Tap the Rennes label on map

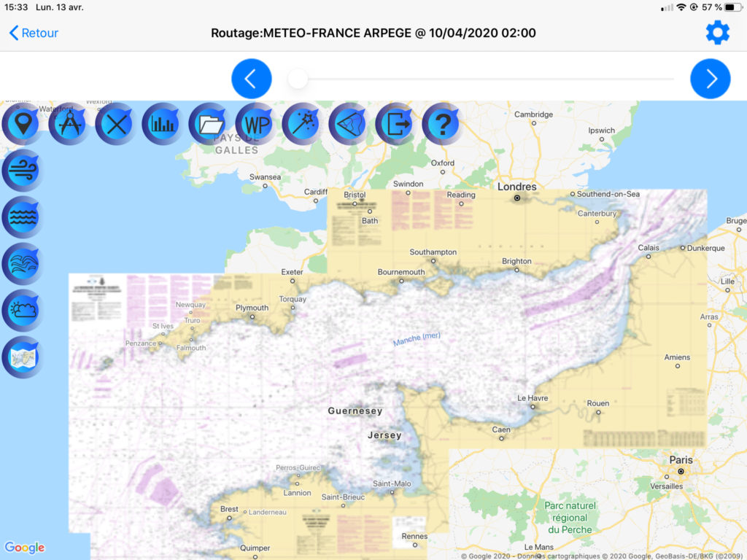(x=414, y=536)
